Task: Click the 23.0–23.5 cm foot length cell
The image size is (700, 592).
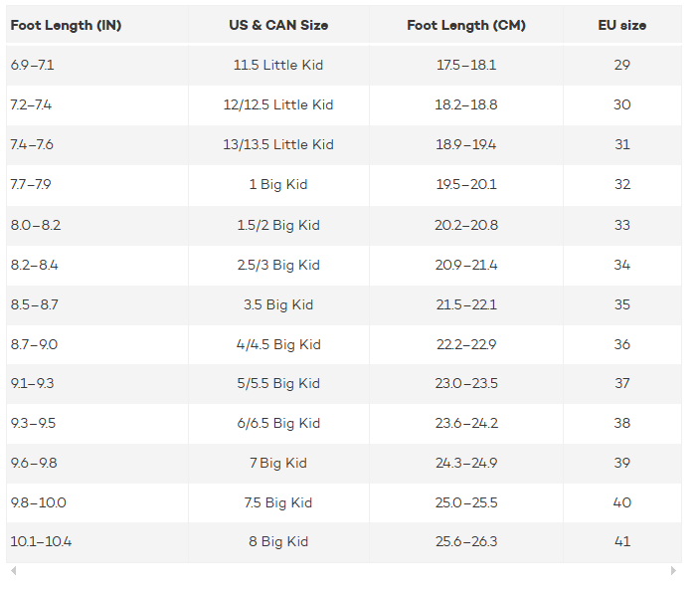Action: pos(466,383)
